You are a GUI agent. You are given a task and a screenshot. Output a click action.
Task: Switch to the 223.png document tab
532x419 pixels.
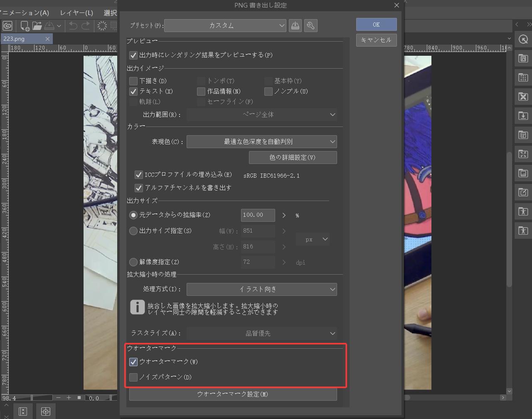(x=21, y=39)
